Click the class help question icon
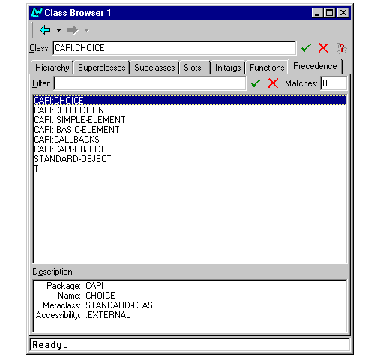Screen dimensions: 381x360 (x=341, y=48)
